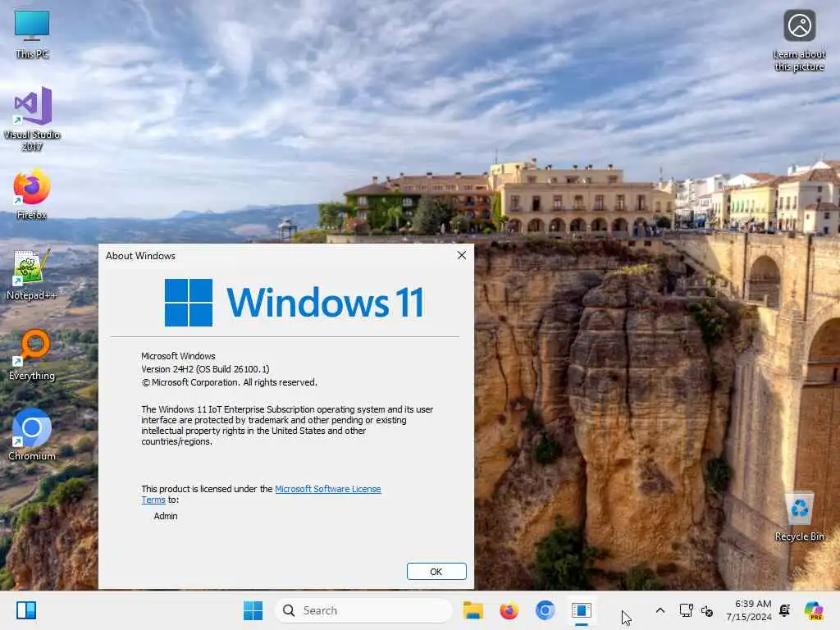Click OK in About Windows dialog
The width and height of the screenshot is (840, 630).
pyautogui.click(x=436, y=572)
